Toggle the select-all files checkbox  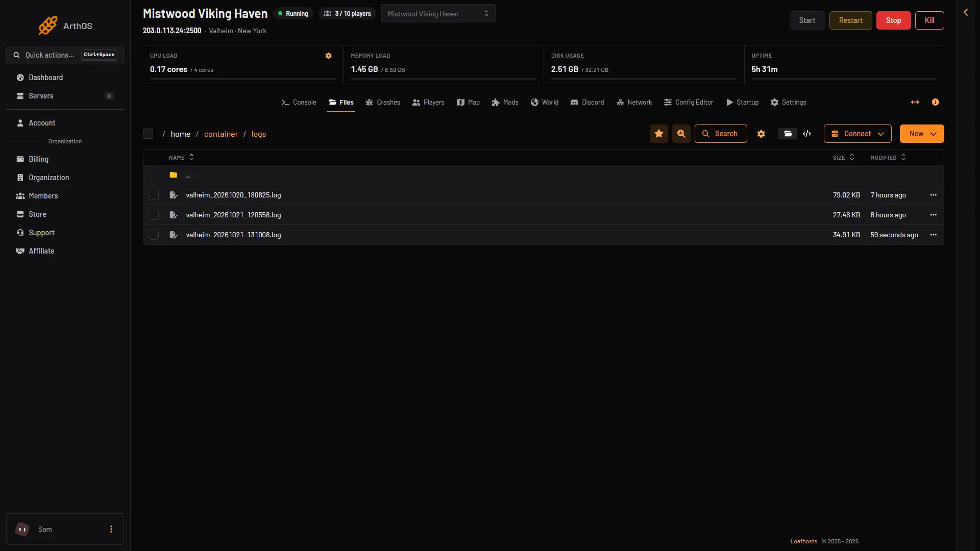pyautogui.click(x=148, y=134)
